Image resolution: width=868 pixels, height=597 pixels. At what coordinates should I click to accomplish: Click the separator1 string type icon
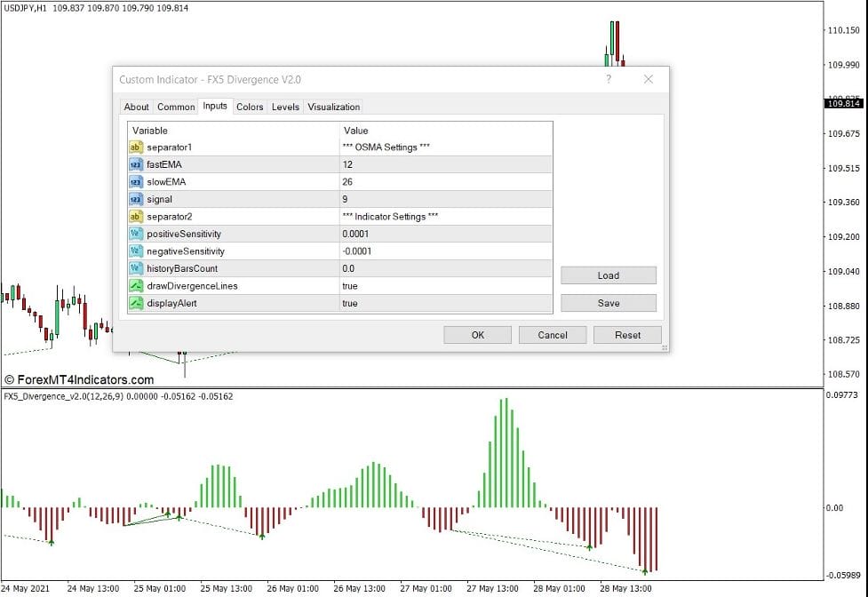pos(136,147)
